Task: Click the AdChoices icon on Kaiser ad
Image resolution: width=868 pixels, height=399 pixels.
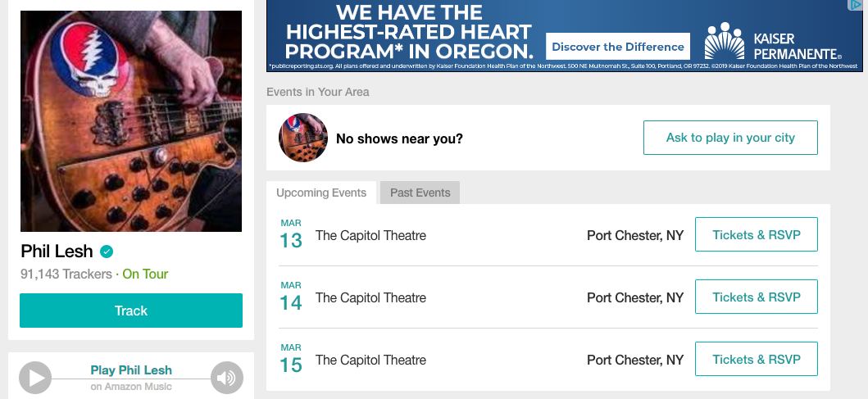Action: [x=856, y=5]
